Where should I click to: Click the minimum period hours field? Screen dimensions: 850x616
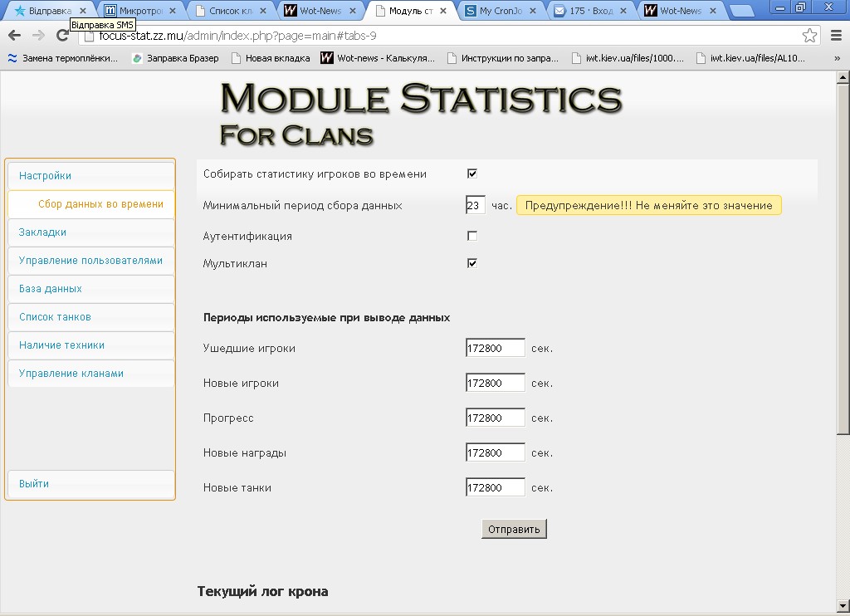tap(475, 205)
